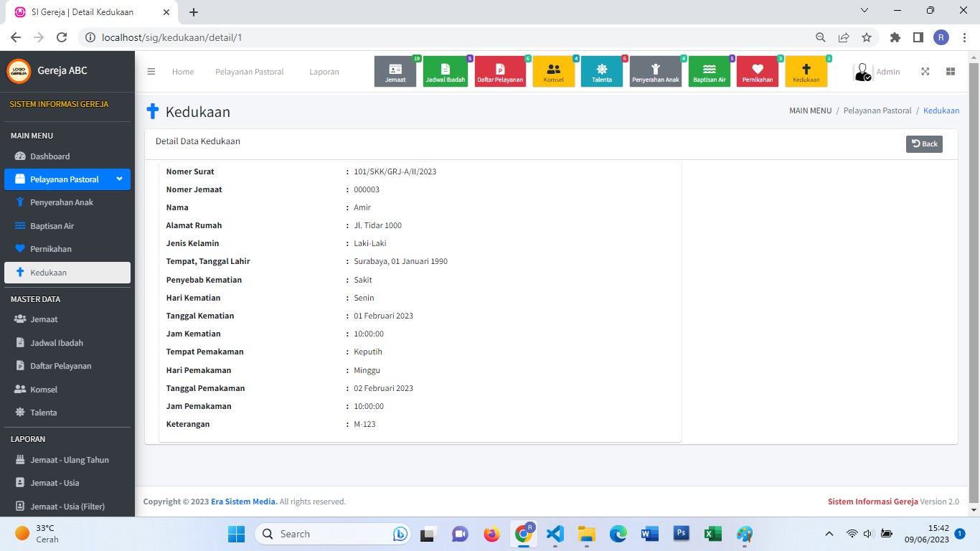Click the Back button
The height and width of the screenshot is (551, 980).
click(x=924, y=143)
